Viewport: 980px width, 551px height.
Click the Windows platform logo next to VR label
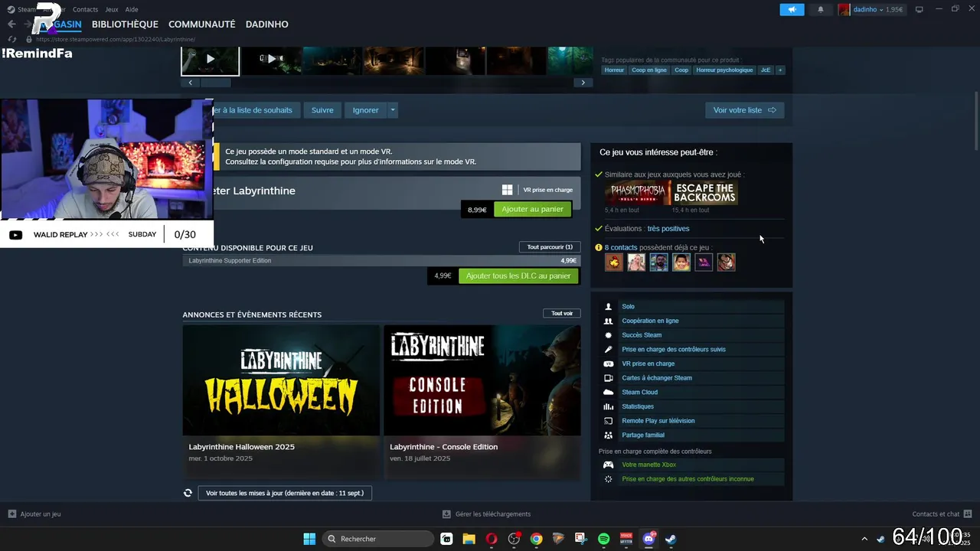[507, 190]
